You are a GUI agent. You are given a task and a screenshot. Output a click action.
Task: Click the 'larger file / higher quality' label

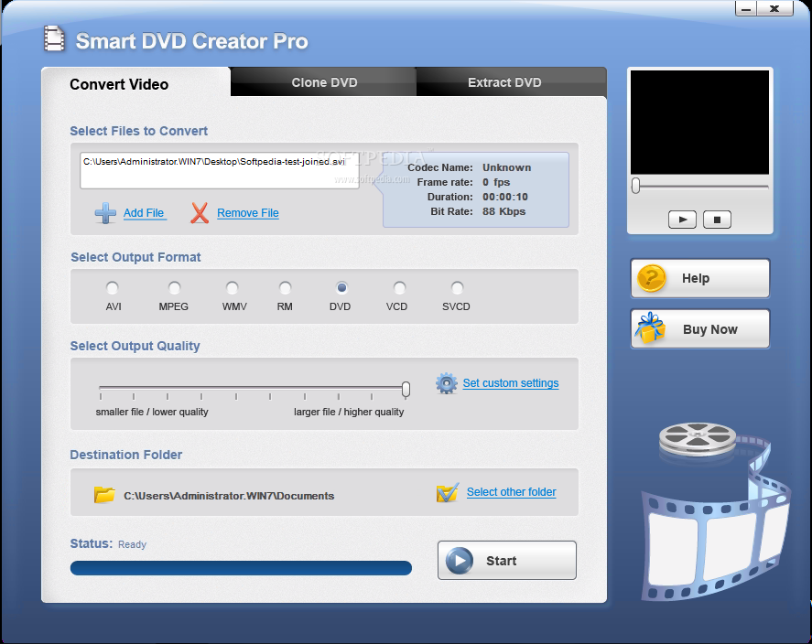point(349,412)
